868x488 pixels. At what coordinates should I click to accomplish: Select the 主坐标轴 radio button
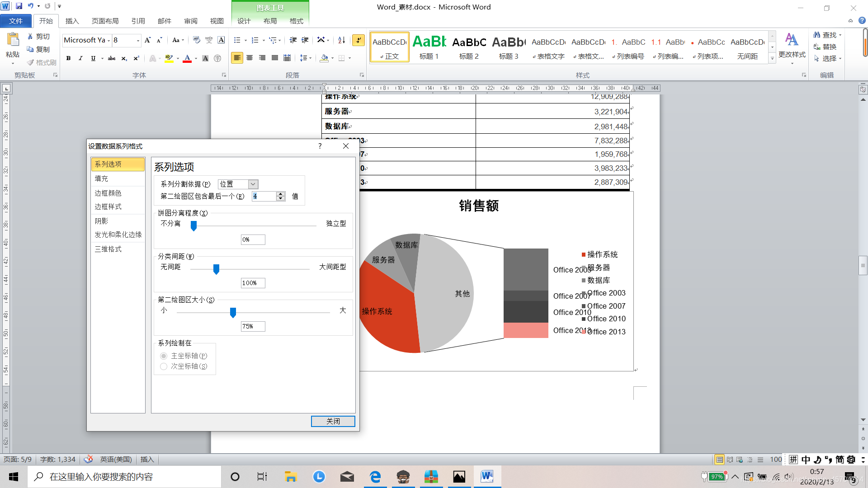pyautogui.click(x=164, y=356)
